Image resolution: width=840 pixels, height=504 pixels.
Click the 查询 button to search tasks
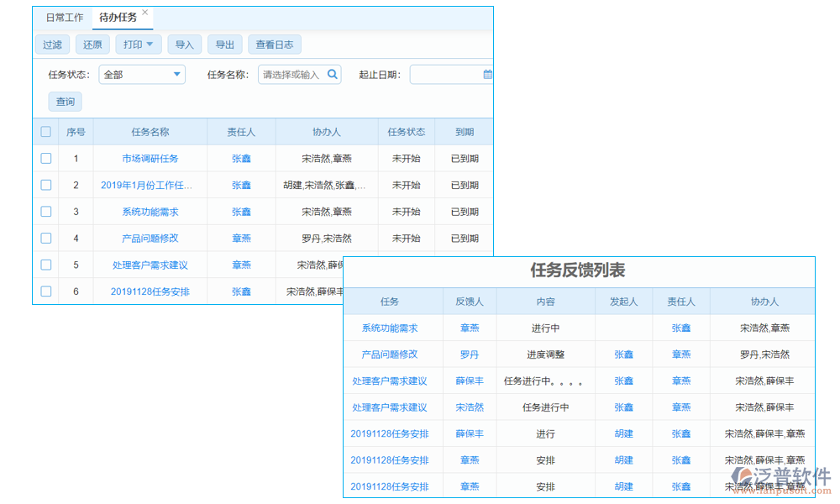pyautogui.click(x=65, y=101)
